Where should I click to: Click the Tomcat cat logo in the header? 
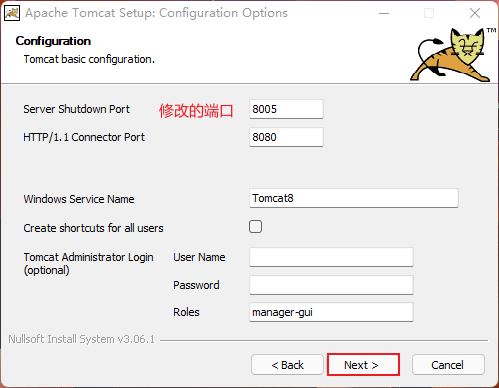tap(450, 55)
